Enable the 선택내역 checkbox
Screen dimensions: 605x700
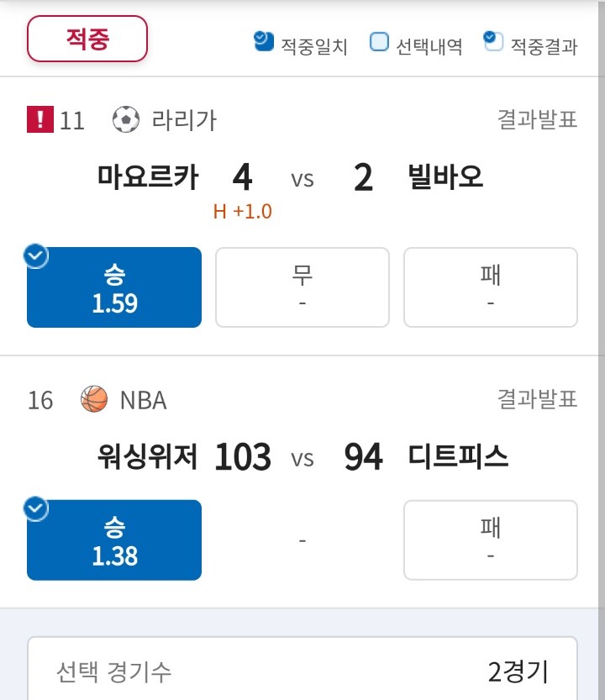(x=379, y=41)
